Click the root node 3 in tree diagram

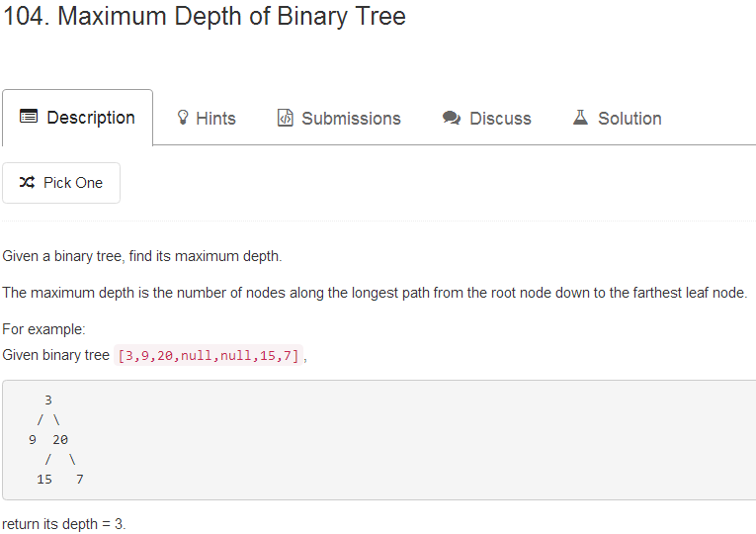click(48, 400)
